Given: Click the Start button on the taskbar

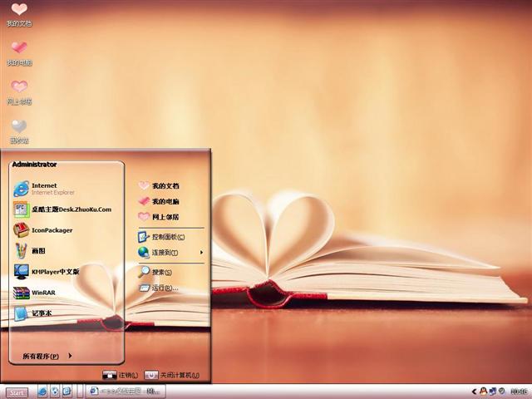Looking at the screenshot, I should [17, 392].
